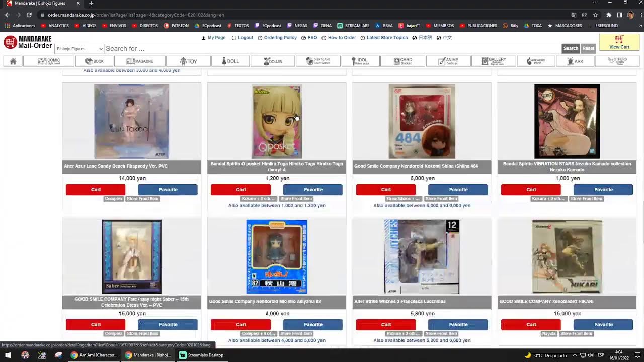The width and height of the screenshot is (644, 362).
Task: Open STREAMLABS bookmark
Action: [x=354, y=26]
